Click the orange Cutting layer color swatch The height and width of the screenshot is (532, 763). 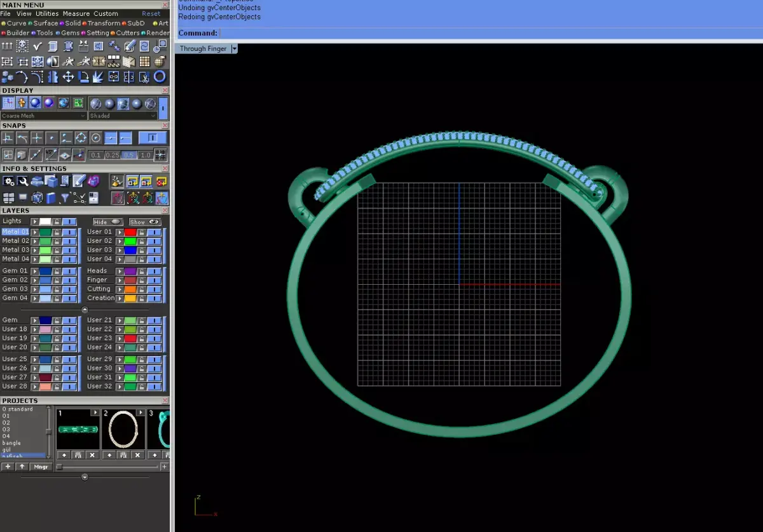tap(130, 289)
